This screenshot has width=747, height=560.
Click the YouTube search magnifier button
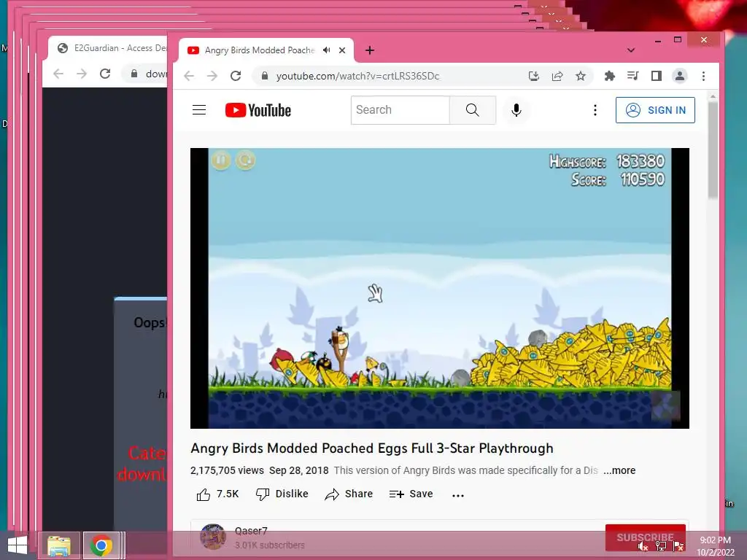(472, 110)
